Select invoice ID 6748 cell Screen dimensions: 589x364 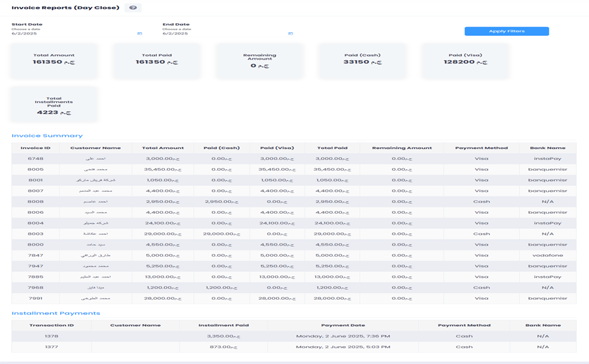pyautogui.click(x=35, y=159)
